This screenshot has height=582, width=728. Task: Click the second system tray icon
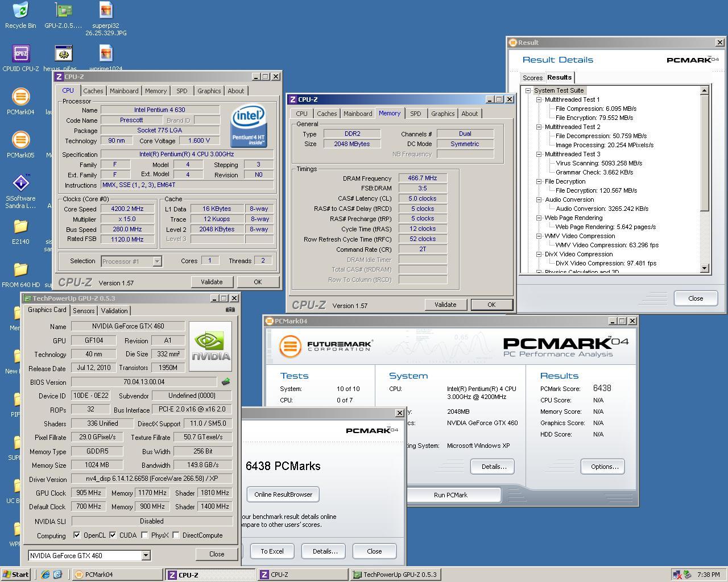coord(687,575)
